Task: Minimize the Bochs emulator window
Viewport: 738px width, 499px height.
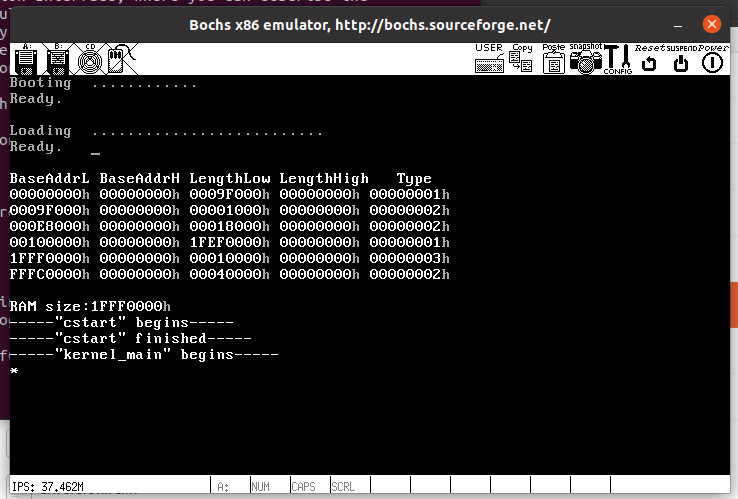Action: tap(678, 24)
